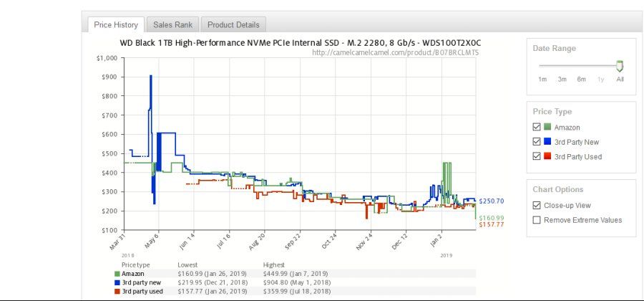Toggle the 3rd Party Used checkbox
This screenshot has height=301, width=644.
[537, 156]
